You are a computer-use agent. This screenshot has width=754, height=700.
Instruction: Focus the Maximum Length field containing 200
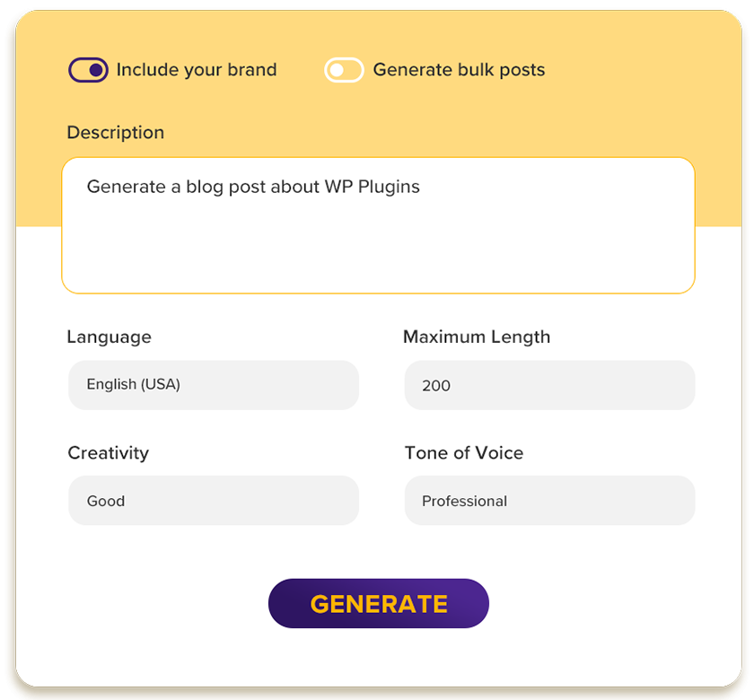tap(549, 385)
